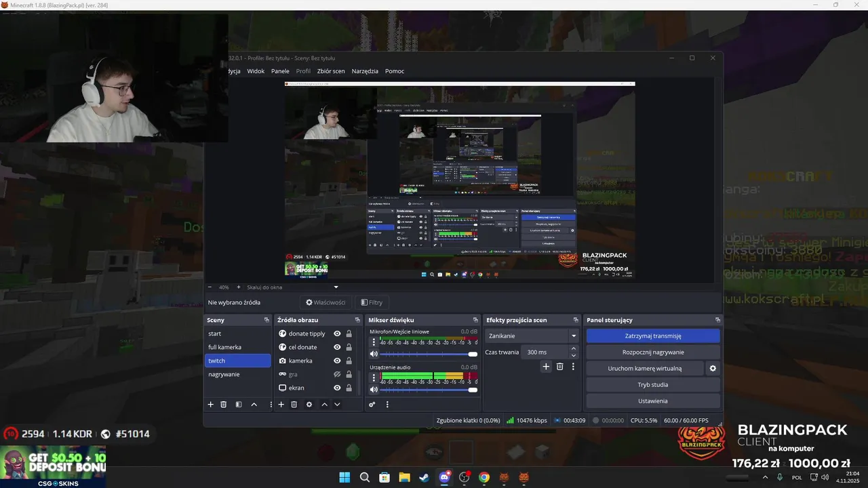
Task: Hide the cel donate source
Action: click(337, 347)
